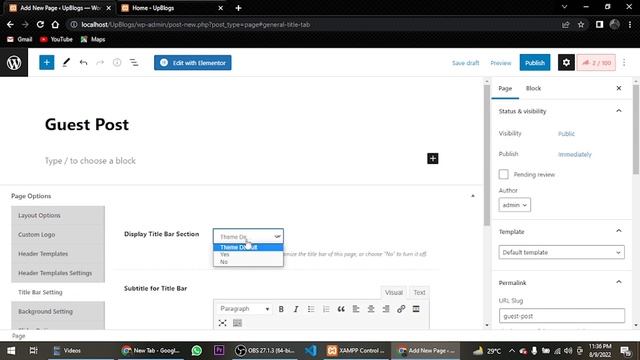640x360 pixels.
Task: Open the Paragraph format dropdown
Action: click(244, 309)
